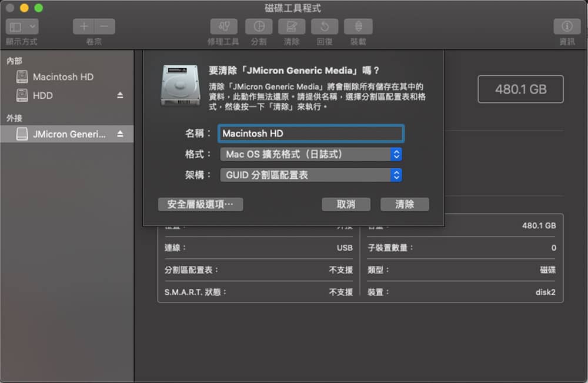Select Macintosh HD in the sidebar
Screen dimensions: 588x383
coord(67,77)
